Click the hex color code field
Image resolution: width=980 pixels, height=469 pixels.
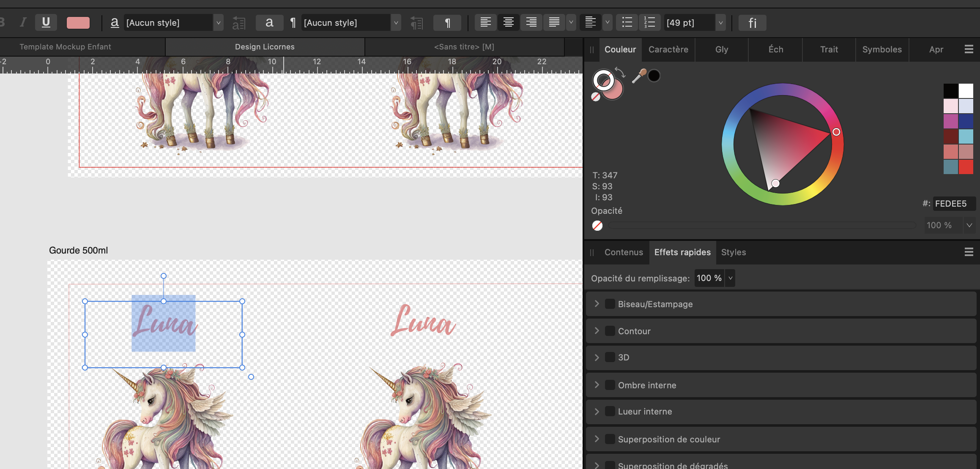click(x=953, y=204)
